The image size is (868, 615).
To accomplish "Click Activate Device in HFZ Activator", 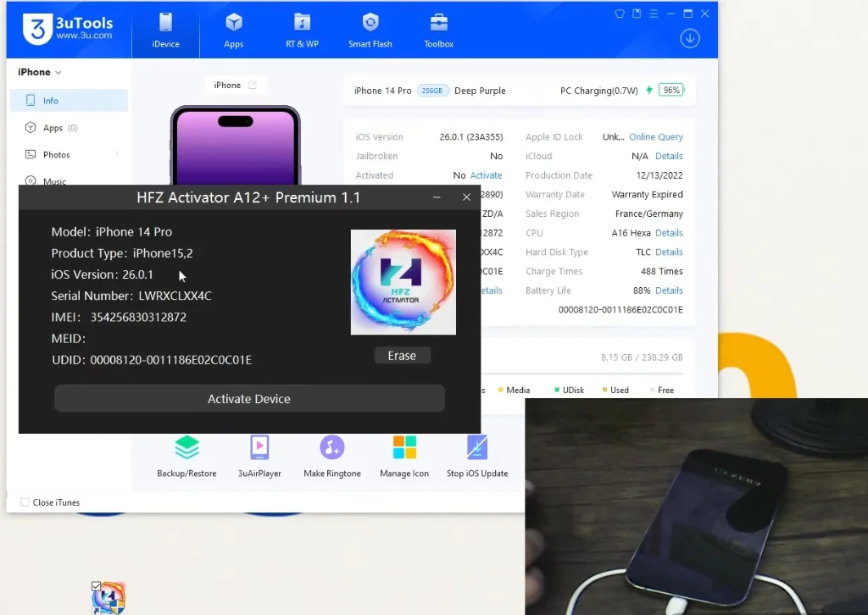I will [249, 399].
